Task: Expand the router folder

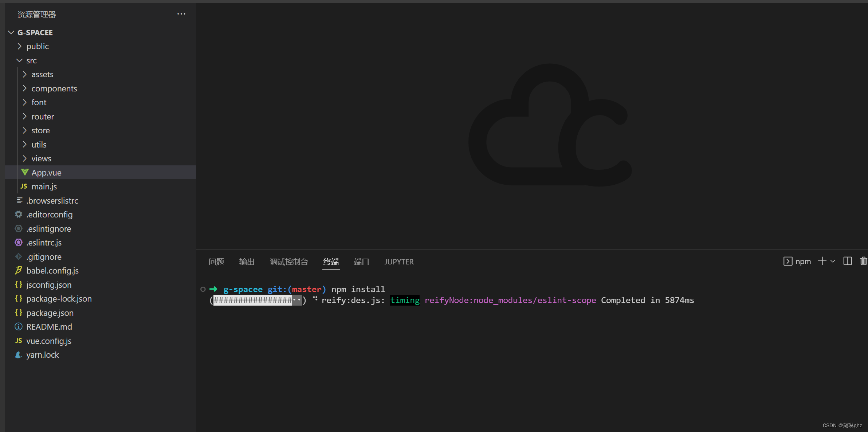Action: point(25,117)
